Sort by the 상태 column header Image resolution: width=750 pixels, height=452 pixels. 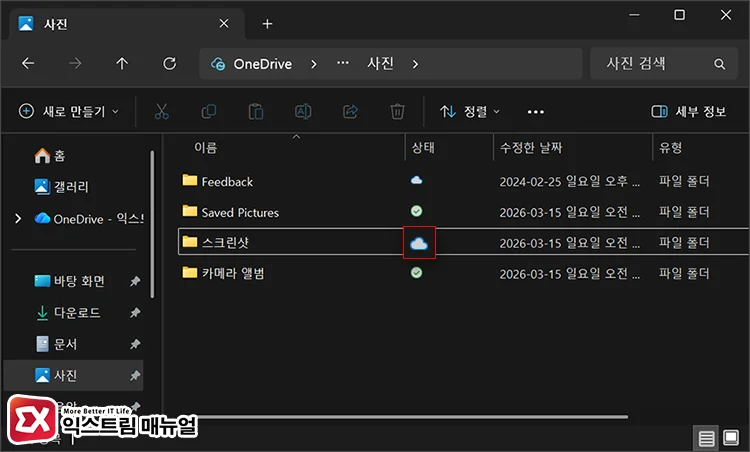[x=423, y=147]
